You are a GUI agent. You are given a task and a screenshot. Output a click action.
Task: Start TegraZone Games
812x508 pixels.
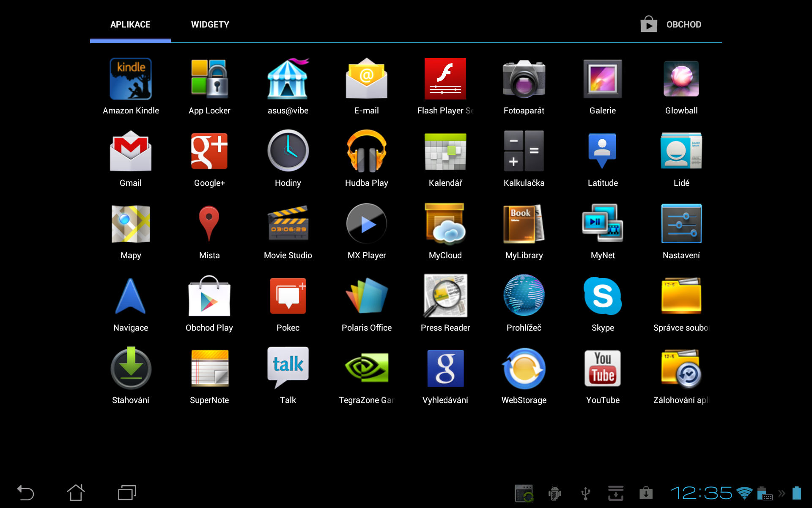366,368
